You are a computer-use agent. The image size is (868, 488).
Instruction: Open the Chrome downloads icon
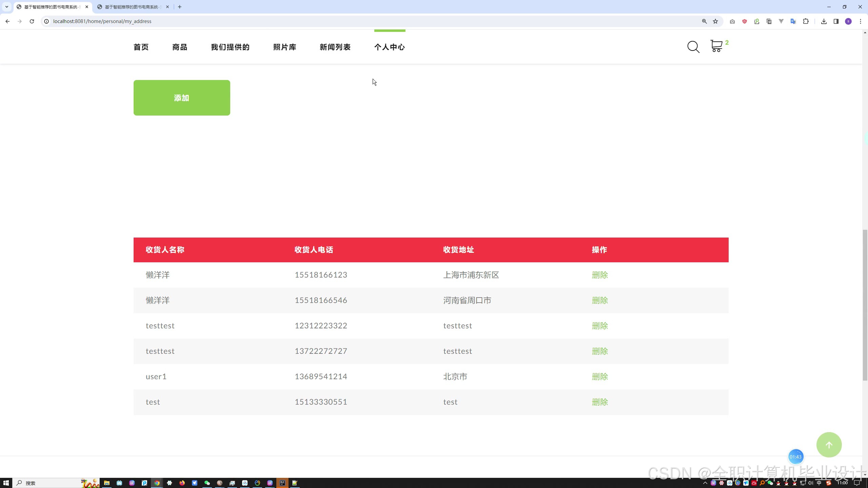tap(824, 21)
